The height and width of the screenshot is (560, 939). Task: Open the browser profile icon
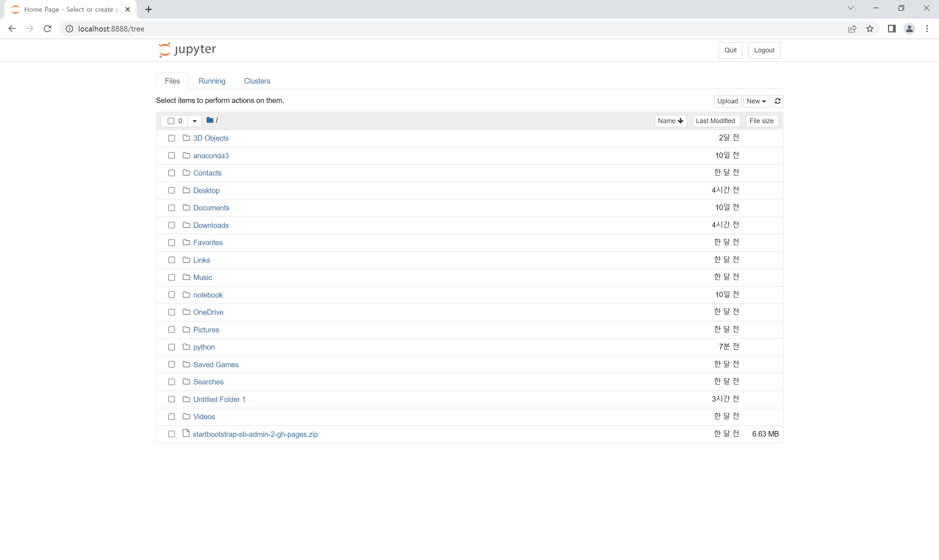[909, 29]
